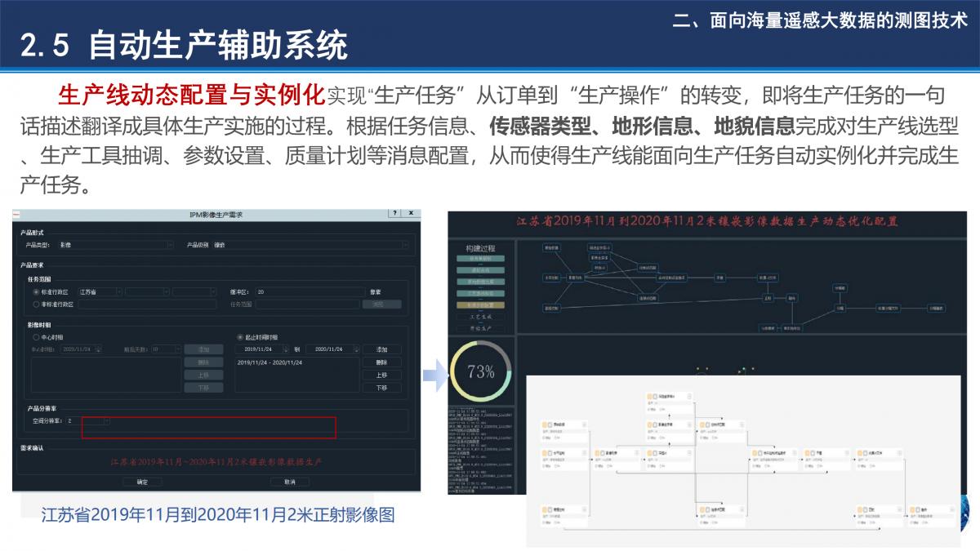Select the 标准行政区 radio button
The image size is (980, 551).
tap(36, 292)
